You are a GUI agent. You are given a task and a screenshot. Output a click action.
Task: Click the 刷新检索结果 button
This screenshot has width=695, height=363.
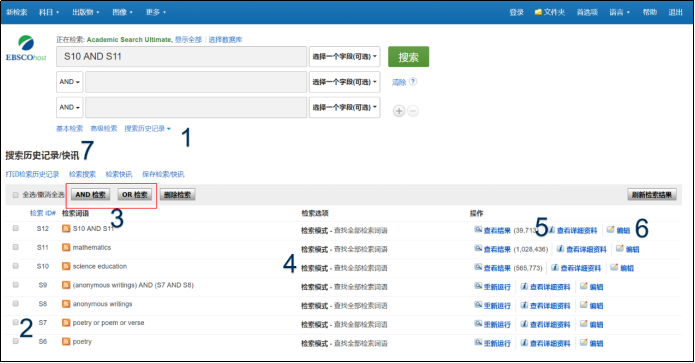point(652,195)
